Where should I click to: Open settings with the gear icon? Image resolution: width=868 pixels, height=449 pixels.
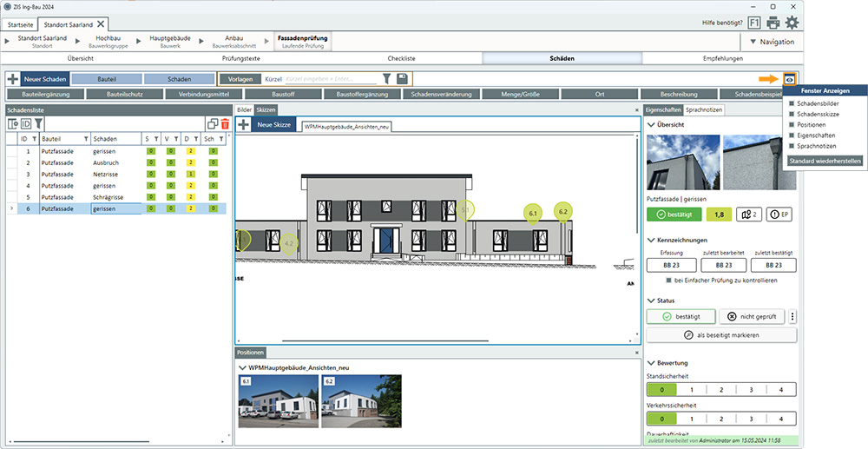click(x=792, y=23)
